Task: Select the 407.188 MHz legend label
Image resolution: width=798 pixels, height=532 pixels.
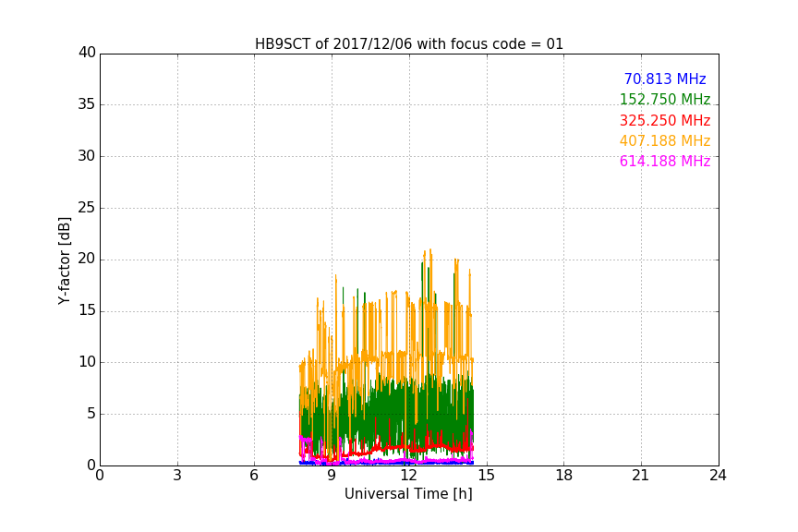Action: click(x=665, y=141)
